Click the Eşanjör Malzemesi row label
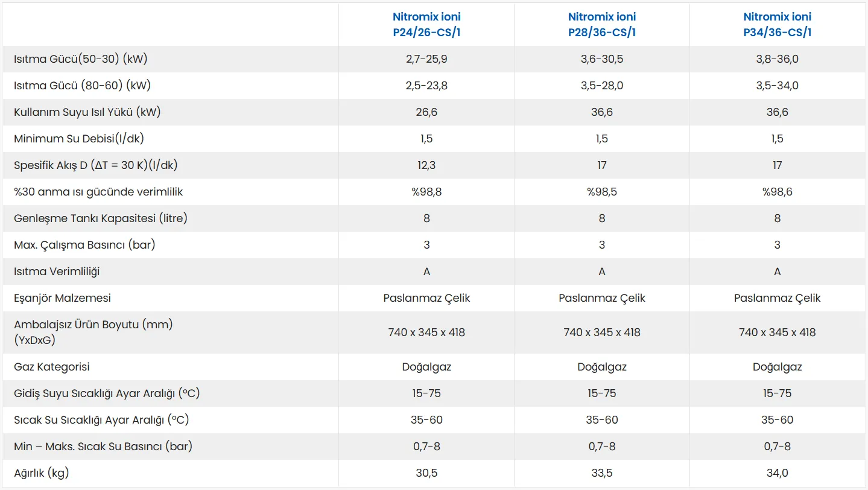Viewport: 868px width, 490px height. point(62,298)
